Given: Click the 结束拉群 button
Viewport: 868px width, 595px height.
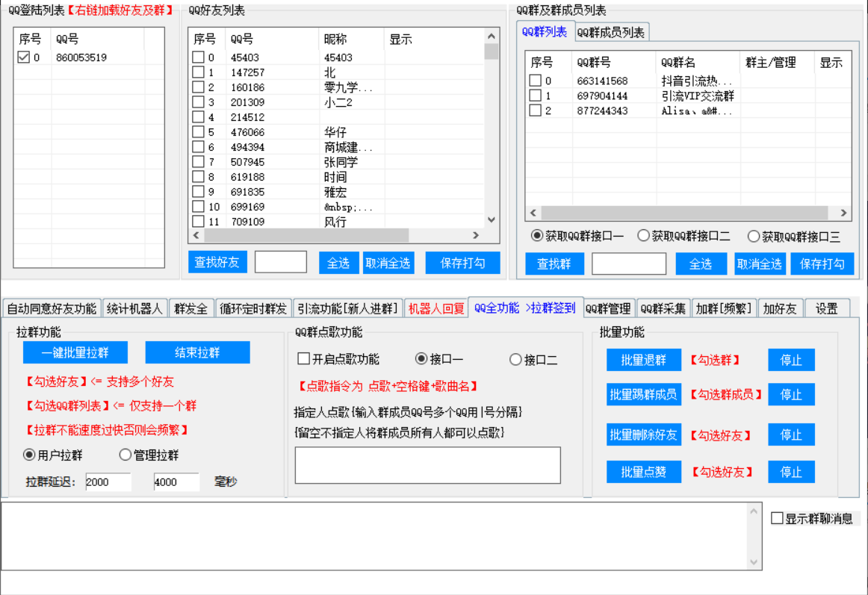Looking at the screenshot, I should 197,352.
